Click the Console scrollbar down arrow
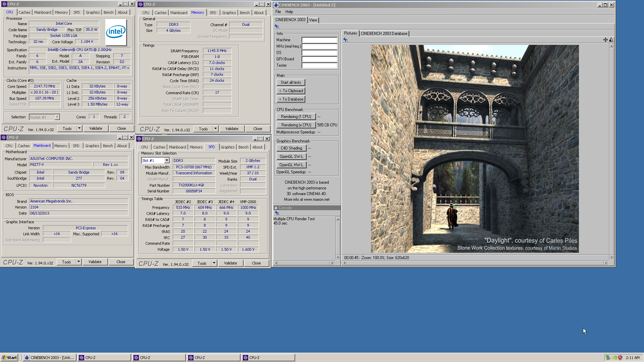 click(x=338, y=257)
